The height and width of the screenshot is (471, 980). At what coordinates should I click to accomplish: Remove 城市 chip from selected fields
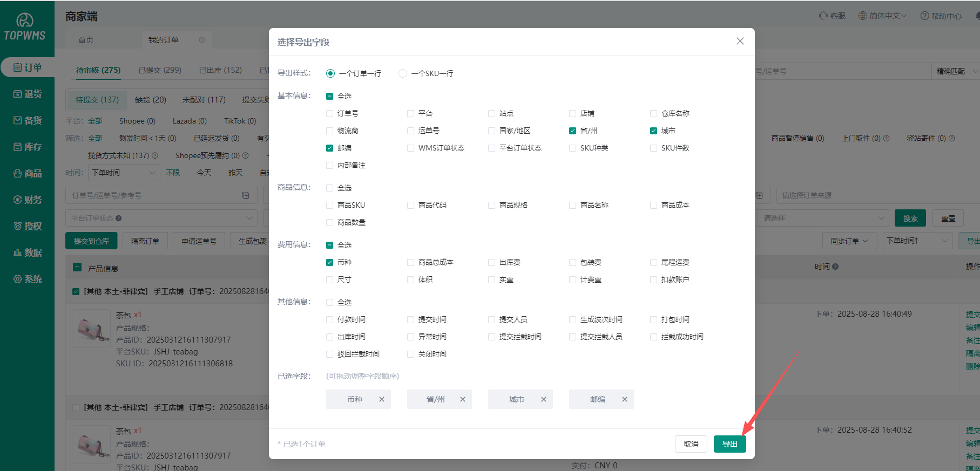point(544,399)
